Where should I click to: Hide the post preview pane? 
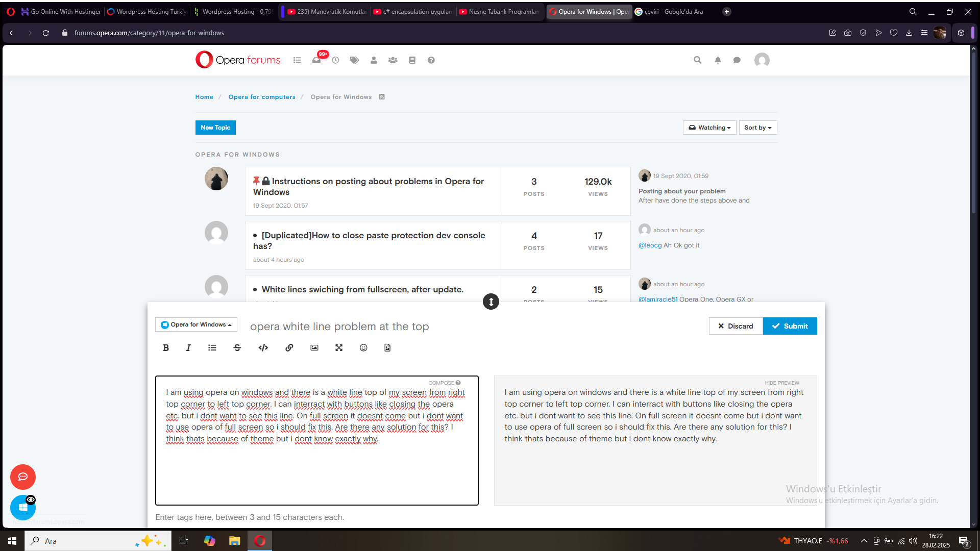point(781,383)
